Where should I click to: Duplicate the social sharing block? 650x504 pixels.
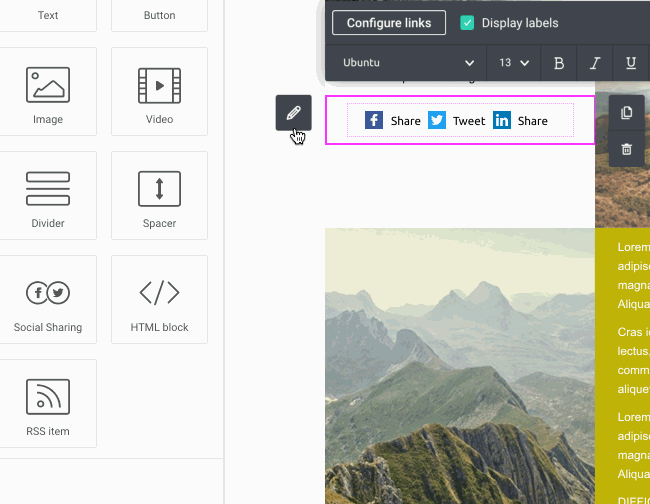(x=626, y=113)
